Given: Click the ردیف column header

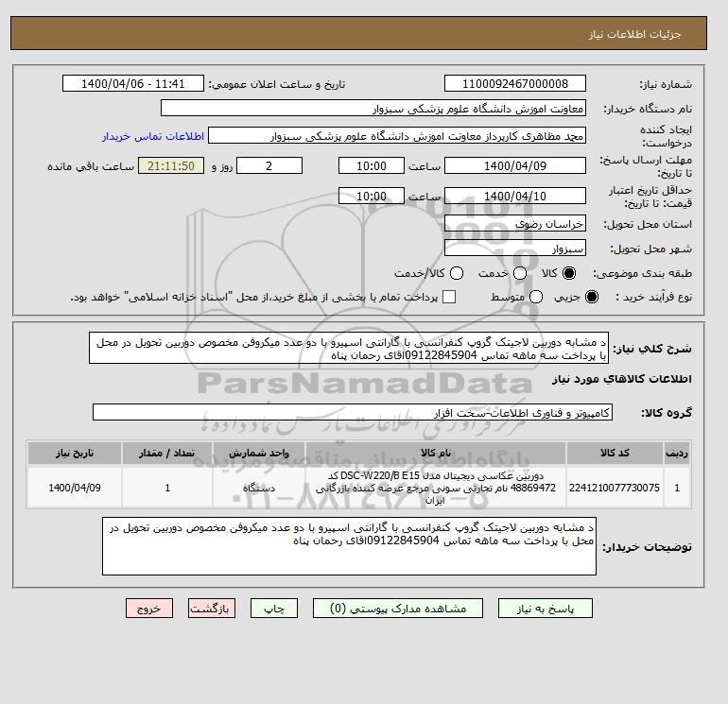Looking at the screenshot, I should [x=677, y=453].
